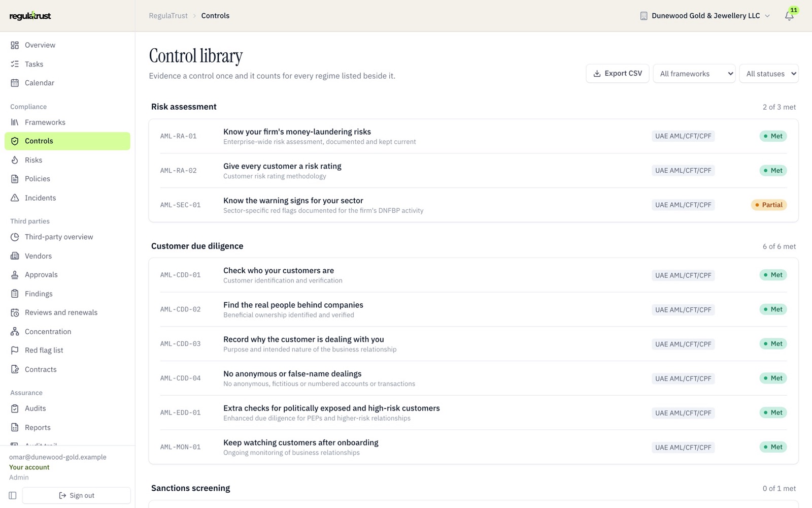Click the Policies document icon
Image resolution: width=812 pixels, height=508 pixels.
point(15,179)
